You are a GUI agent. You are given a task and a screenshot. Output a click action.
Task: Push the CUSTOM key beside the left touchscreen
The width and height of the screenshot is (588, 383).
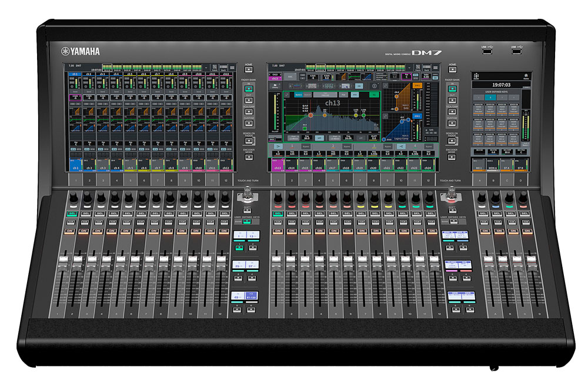[x=249, y=123]
